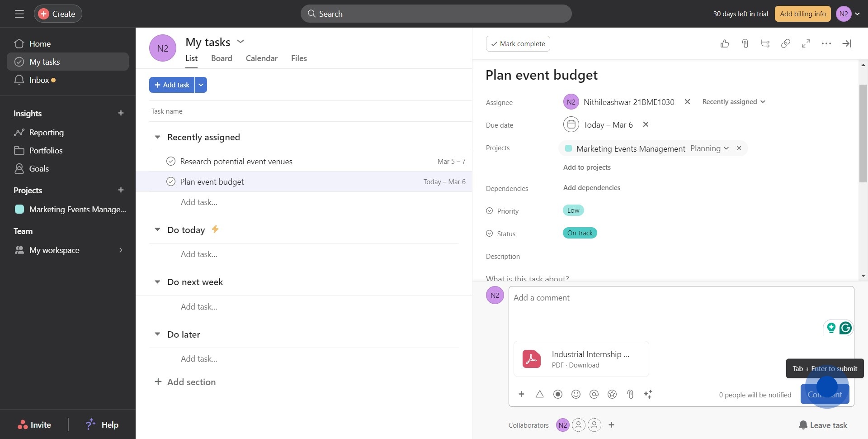Copy task link with the chain icon
This screenshot has height=439, width=868.
point(786,43)
